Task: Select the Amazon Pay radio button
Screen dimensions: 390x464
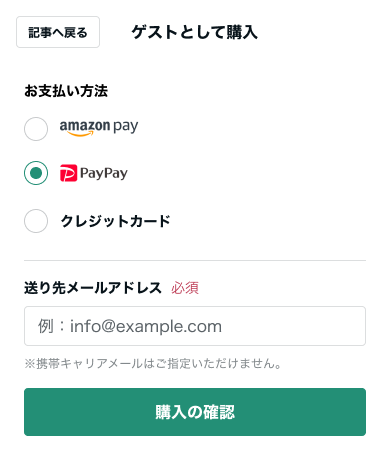Action: pos(36,129)
